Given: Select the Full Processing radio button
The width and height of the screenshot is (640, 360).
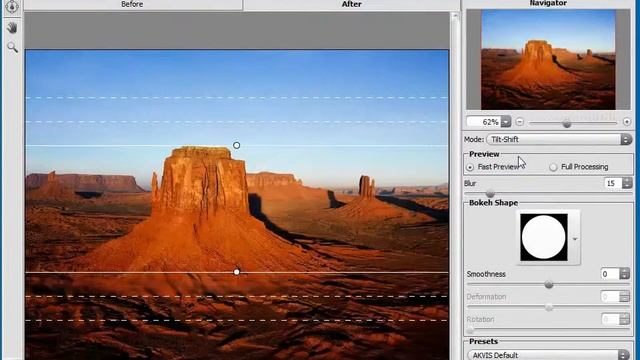Looking at the screenshot, I should coord(553,167).
